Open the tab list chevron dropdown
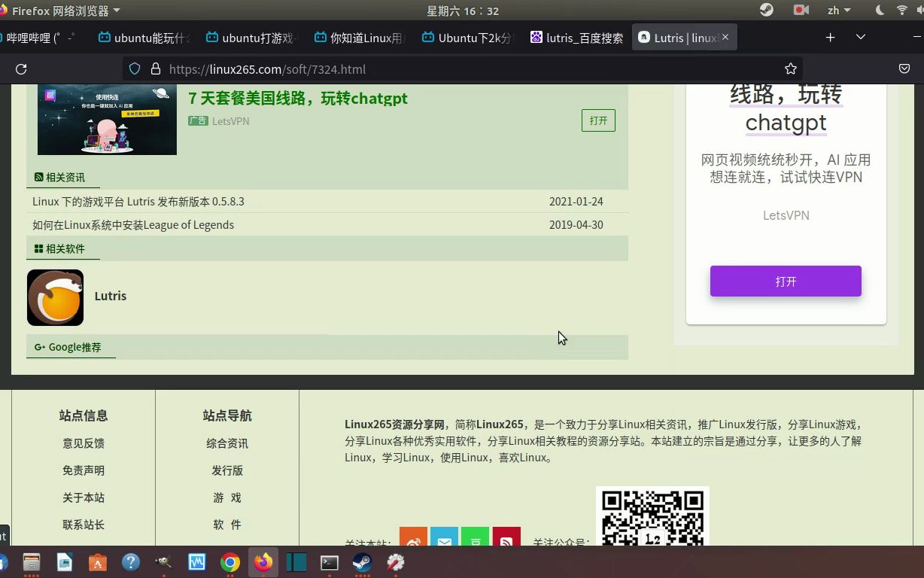This screenshot has width=924, height=578. coord(861,37)
